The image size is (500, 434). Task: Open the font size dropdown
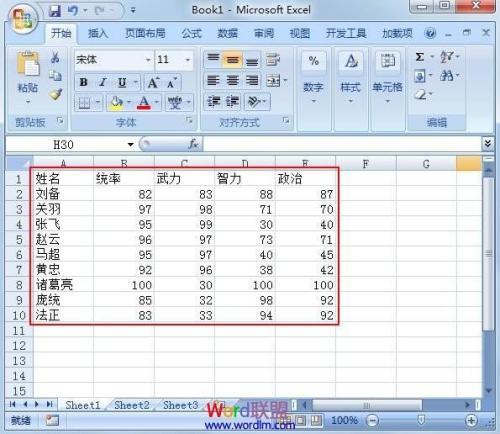pos(188,60)
